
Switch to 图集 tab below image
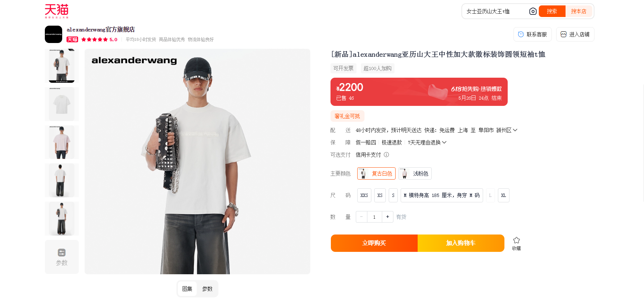[x=187, y=289]
